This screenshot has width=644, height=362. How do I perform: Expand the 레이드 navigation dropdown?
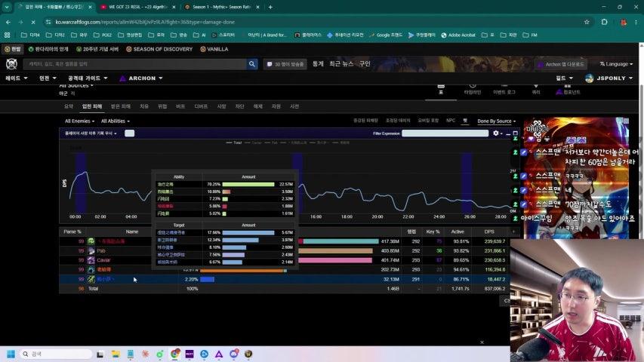tap(17, 78)
